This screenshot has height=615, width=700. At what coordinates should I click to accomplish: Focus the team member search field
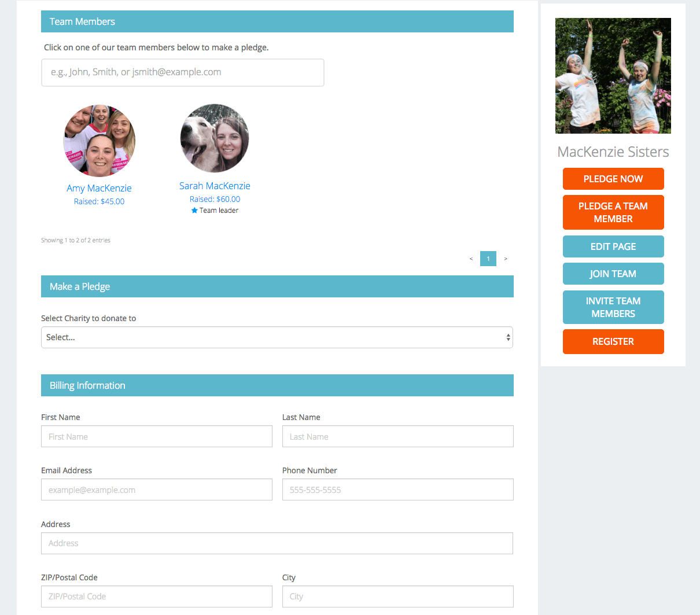(182, 72)
